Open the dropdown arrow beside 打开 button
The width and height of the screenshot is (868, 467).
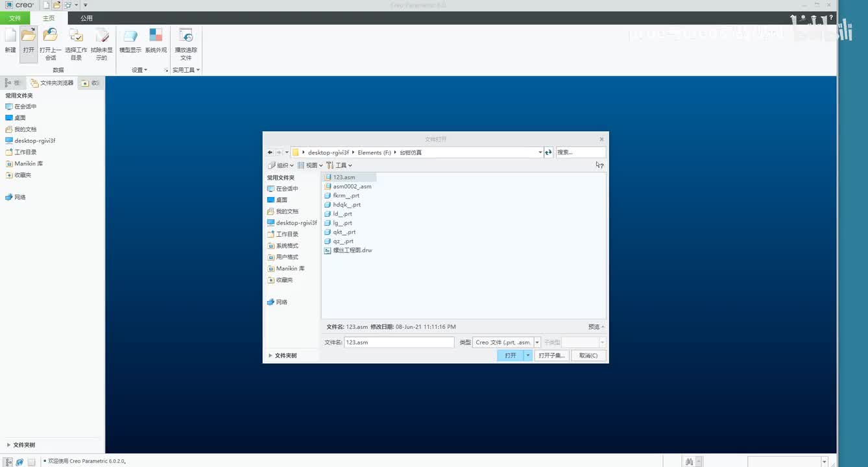[x=528, y=355]
